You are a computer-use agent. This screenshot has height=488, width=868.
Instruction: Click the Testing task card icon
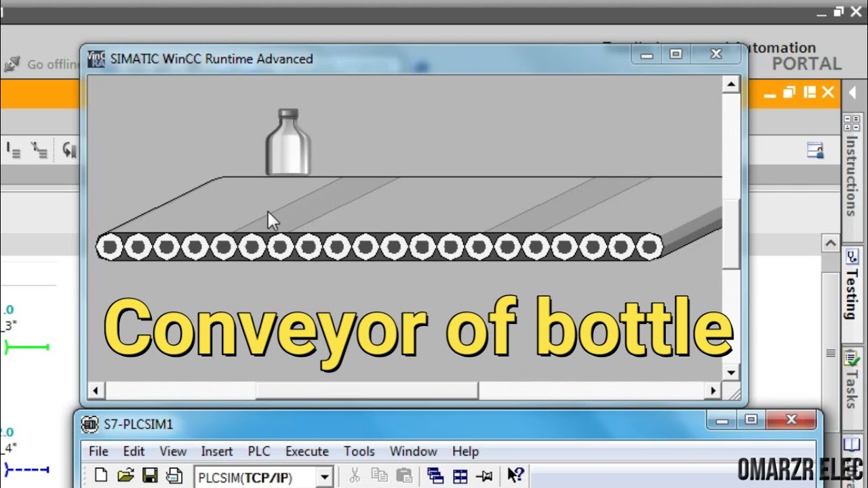pos(852,258)
